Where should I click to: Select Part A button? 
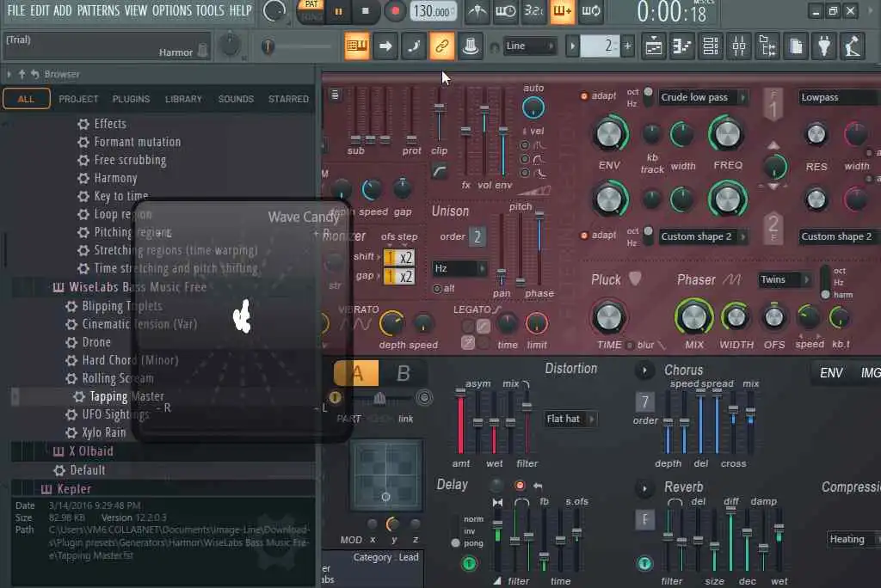coord(356,373)
